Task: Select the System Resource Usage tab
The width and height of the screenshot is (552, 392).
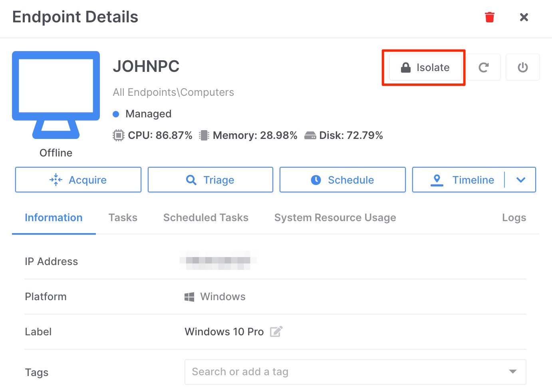Action: 335,218
